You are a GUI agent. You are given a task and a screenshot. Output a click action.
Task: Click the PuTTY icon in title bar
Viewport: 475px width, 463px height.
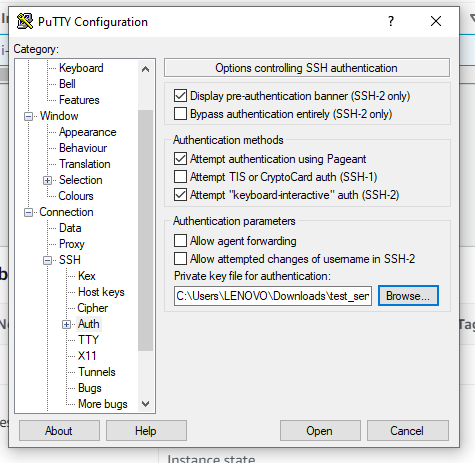pos(25,21)
